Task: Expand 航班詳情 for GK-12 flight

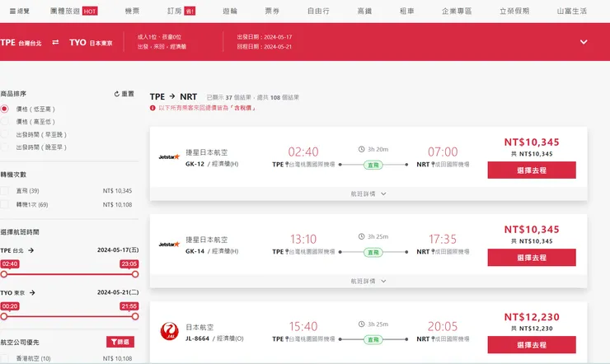Action: click(368, 194)
